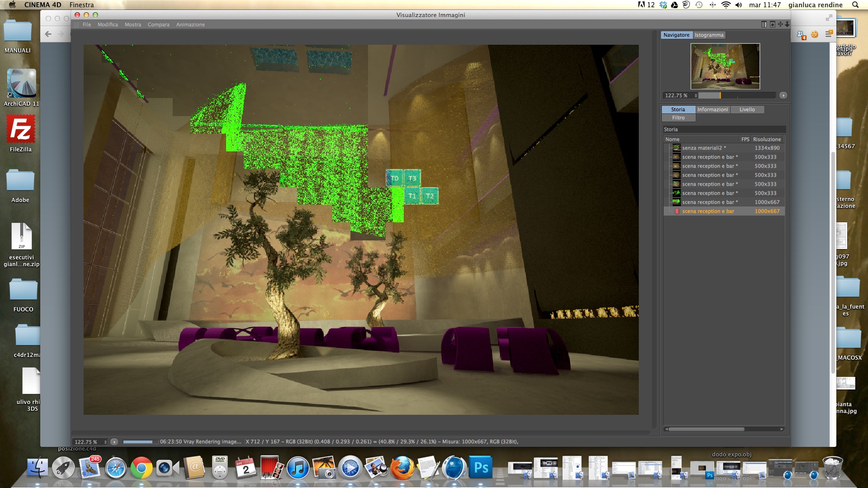Viewport: 868px width, 488px height.
Task: Sort history by the Nome column header
Action: tap(701, 139)
